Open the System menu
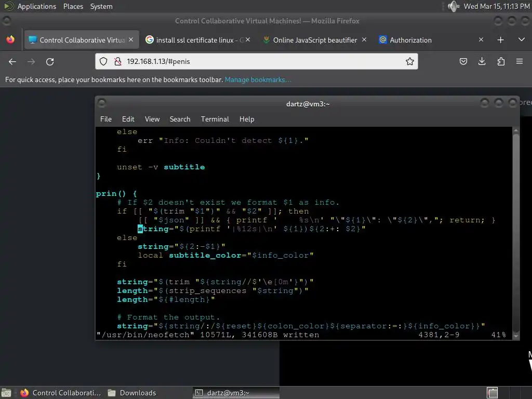 click(101, 6)
